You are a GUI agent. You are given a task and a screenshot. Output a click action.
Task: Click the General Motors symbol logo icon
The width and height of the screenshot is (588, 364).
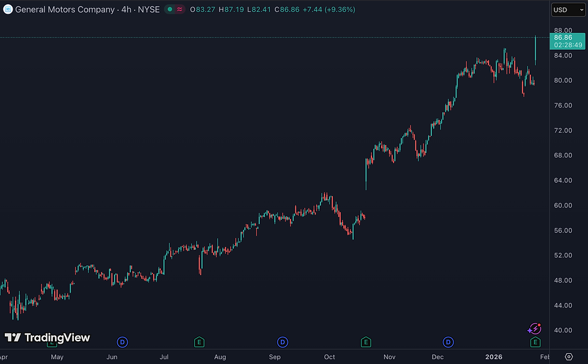click(x=8, y=10)
